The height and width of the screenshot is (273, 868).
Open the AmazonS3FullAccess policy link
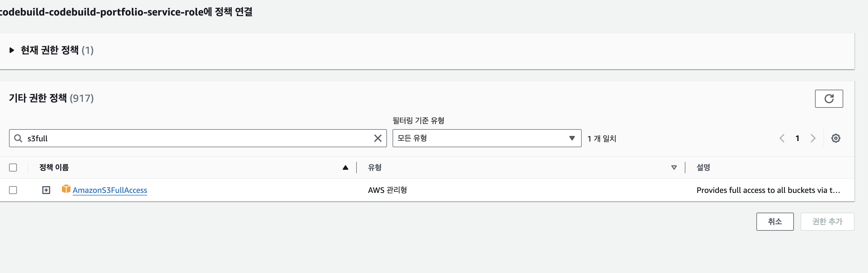110,190
